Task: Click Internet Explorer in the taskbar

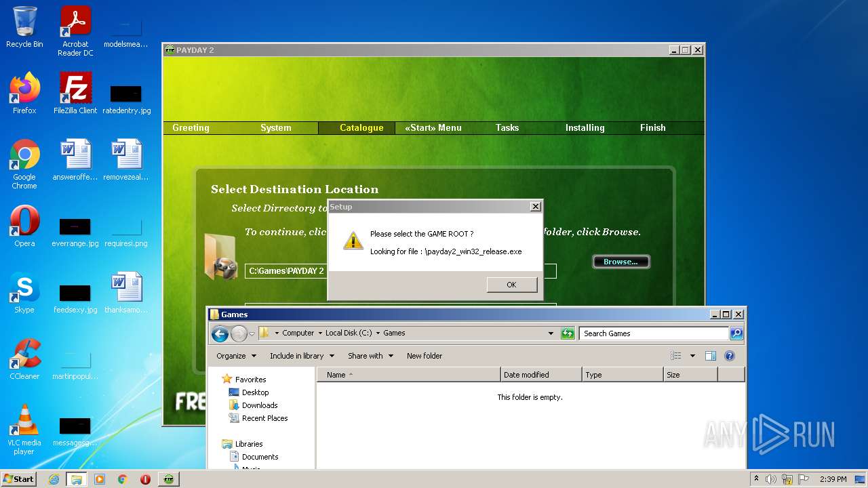Action: 54,479
